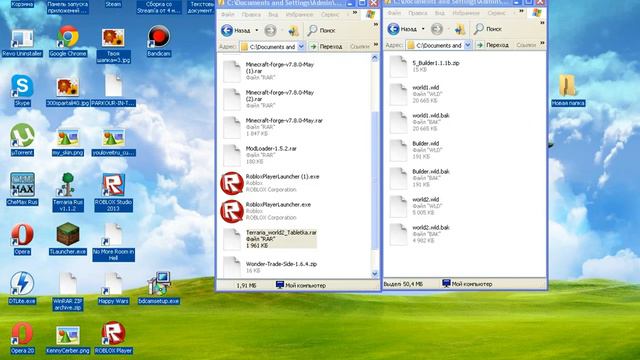Open the Назад history dropdown arrow in right window
Screen dimensions: 640x360
[423, 29]
